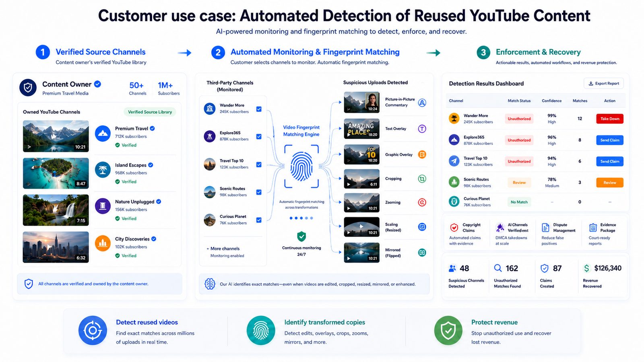
Task: Open the Island Escapes palm-tree avatar
Action: [x=103, y=170]
